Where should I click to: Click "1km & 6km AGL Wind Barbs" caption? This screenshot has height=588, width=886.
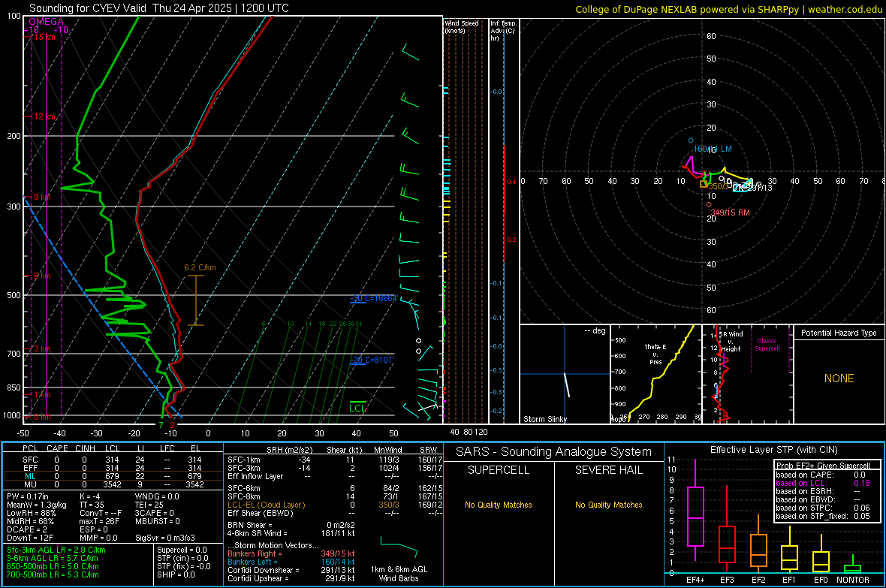(x=399, y=574)
